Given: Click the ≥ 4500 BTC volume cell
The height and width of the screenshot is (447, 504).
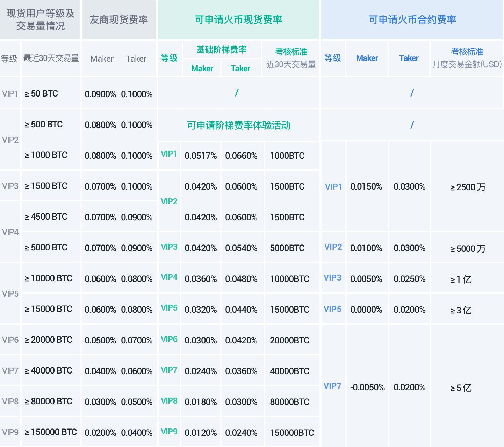Looking at the screenshot, I should coord(46,217).
